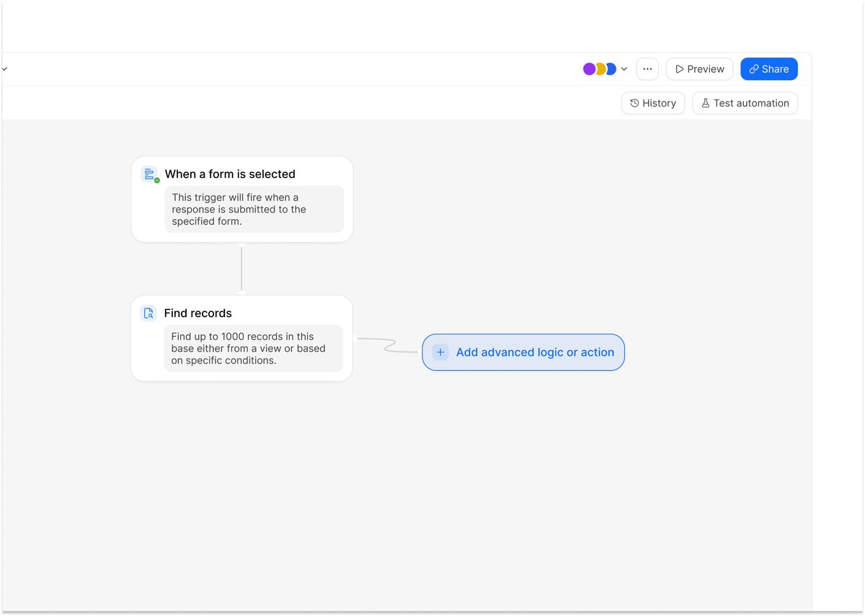Click Test automation button

tap(745, 103)
